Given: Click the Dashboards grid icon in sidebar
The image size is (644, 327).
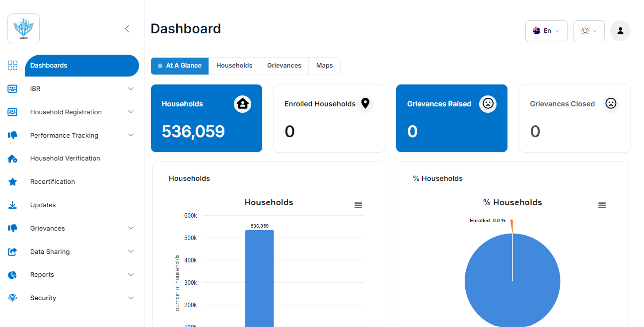Looking at the screenshot, I should (12, 66).
